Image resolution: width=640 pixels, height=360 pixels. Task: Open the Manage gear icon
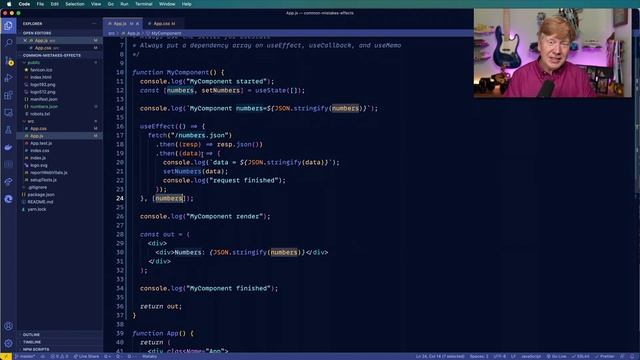8,343
